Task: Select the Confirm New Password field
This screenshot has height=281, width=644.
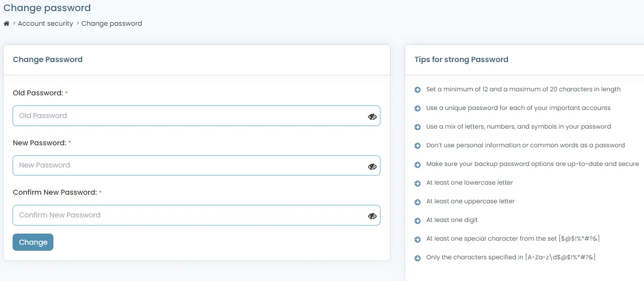Action: pyautogui.click(x=189, y=215)
